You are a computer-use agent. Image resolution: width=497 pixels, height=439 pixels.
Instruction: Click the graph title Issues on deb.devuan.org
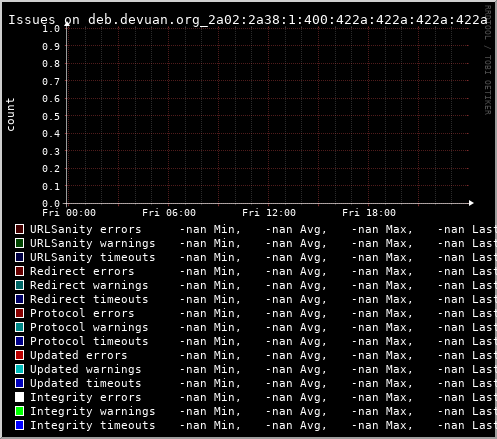point(248,20)
